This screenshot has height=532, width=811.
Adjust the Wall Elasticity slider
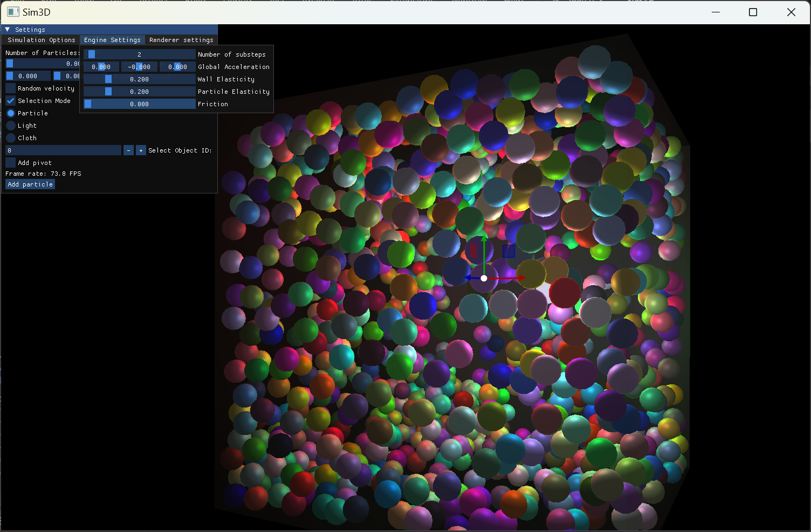(140, 79)
